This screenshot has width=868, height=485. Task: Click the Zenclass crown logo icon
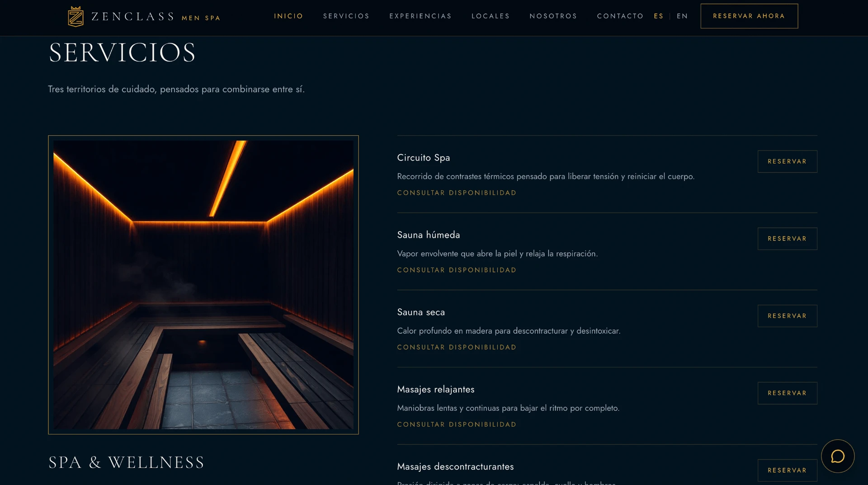[x=75, y=17]
